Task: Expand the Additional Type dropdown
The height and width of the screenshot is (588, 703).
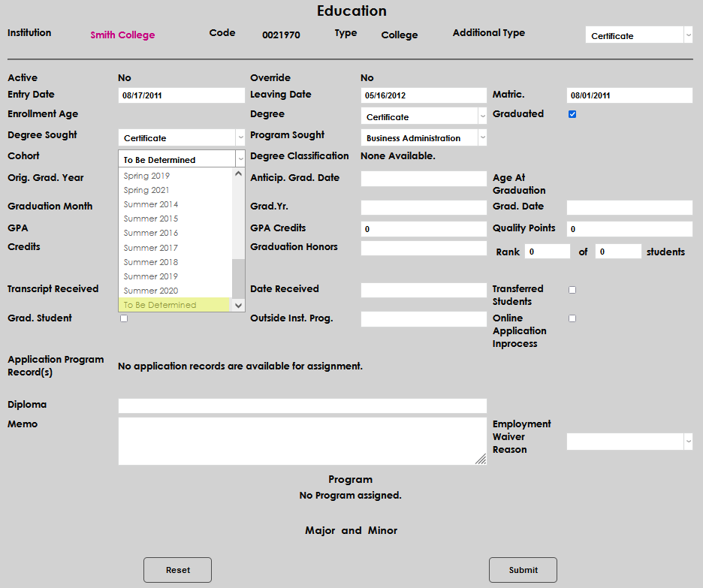Action: (x=638, y=35)
